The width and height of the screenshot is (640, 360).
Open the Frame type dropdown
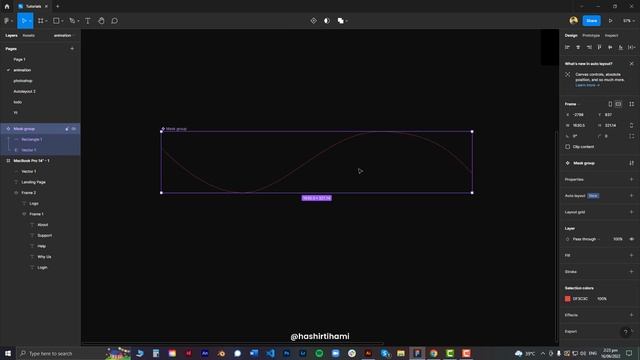572,104
